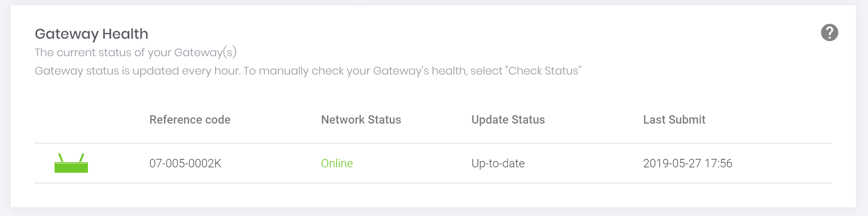868x216 pixels.
Task: Click the green gateway router icon
Action: pyautogui.click(x=71, y=163)
